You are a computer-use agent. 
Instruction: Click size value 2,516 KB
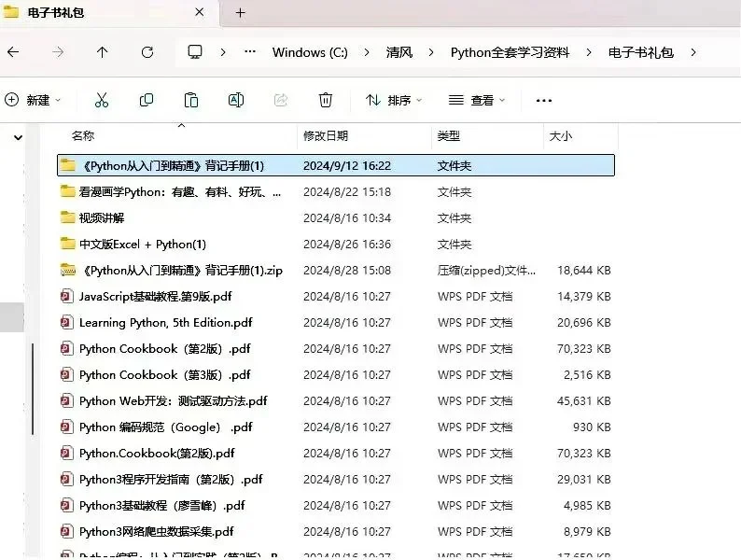pos(587,375)
